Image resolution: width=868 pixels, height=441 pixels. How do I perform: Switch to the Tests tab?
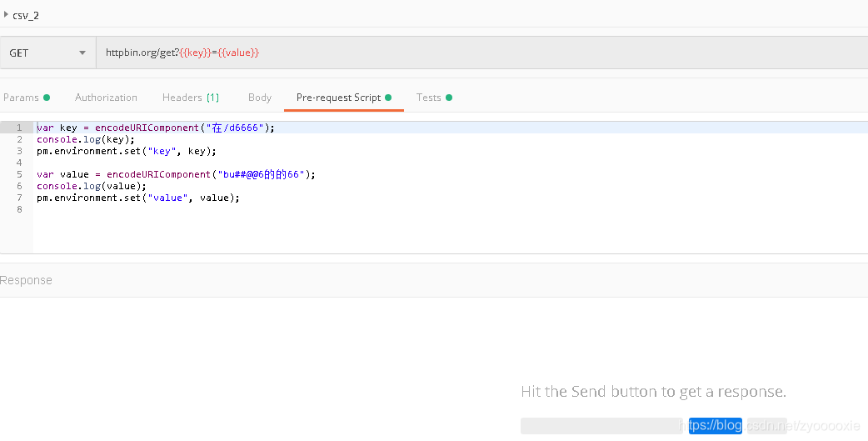(434, 98)
